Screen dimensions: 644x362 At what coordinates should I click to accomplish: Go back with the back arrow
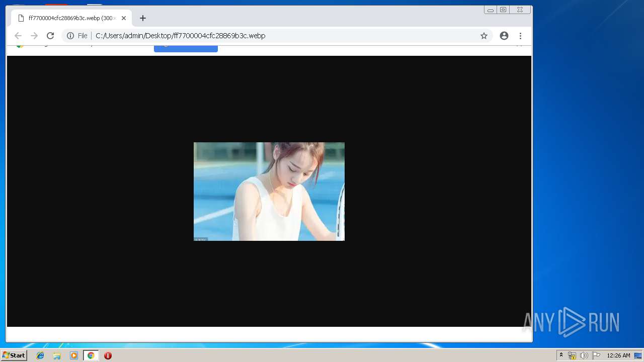click(18, 36)
